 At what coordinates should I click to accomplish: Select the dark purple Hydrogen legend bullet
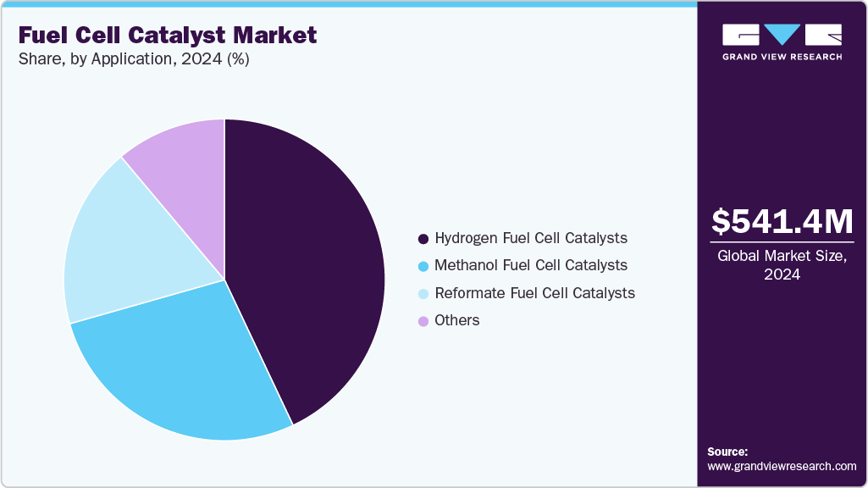point(423,238)
